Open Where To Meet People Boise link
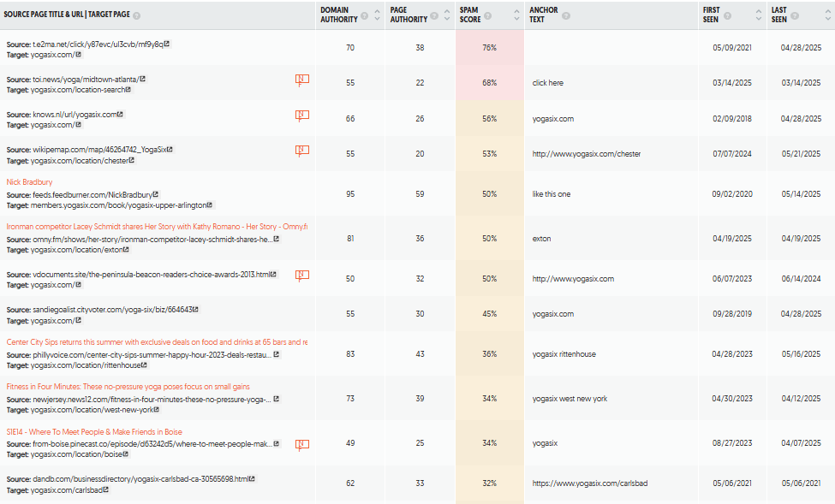Image resolution: width=835 pixels, height=504 pixels. click(94, 431)
